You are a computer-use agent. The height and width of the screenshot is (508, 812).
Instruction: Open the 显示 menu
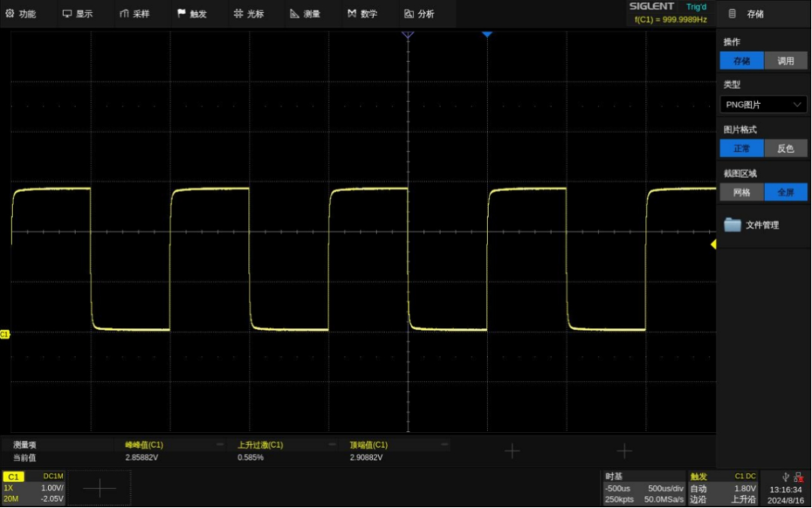pyautogui.click(x=77, y=14)
